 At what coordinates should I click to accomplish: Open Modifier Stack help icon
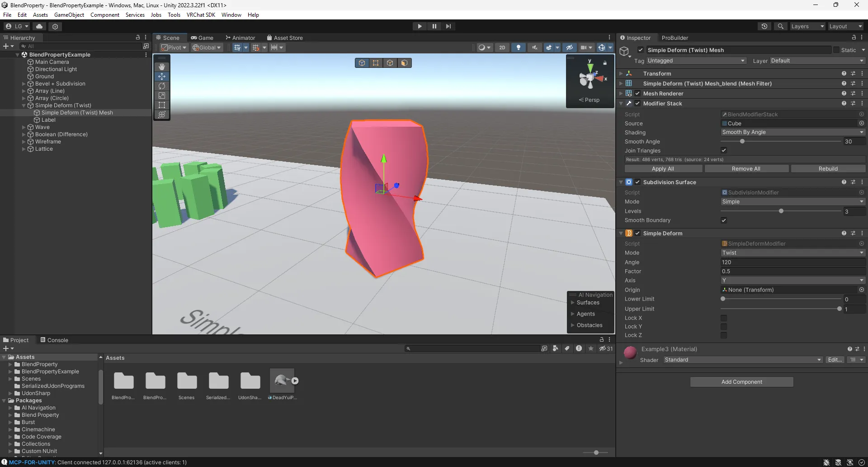(844, 103)
